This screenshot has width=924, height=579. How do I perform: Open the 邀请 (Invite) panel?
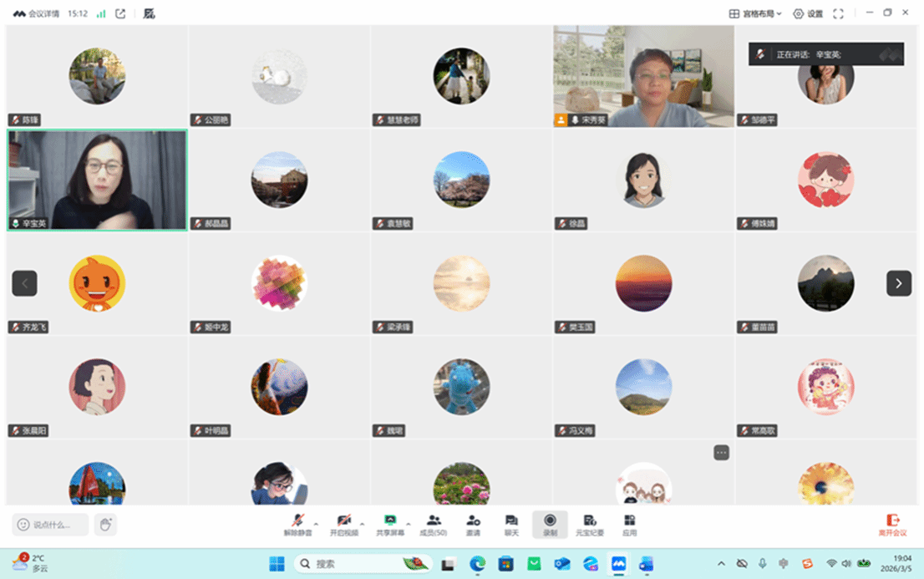pyautogui.click(x=473, y=524)
